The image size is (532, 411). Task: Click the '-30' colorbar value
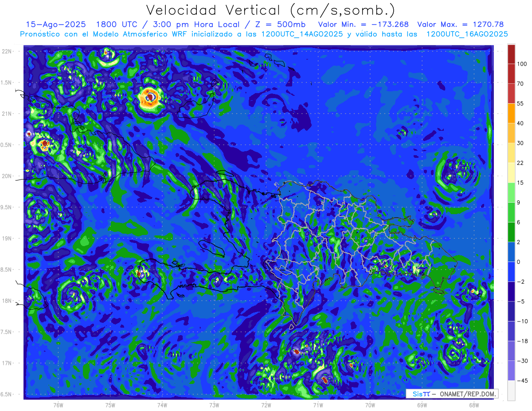(522, 361)
